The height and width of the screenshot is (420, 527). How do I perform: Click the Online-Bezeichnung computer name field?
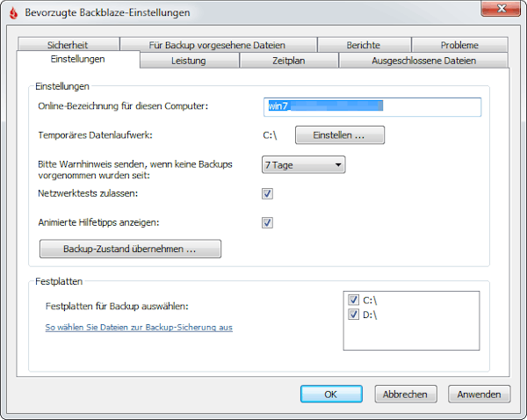click(372, 107)
